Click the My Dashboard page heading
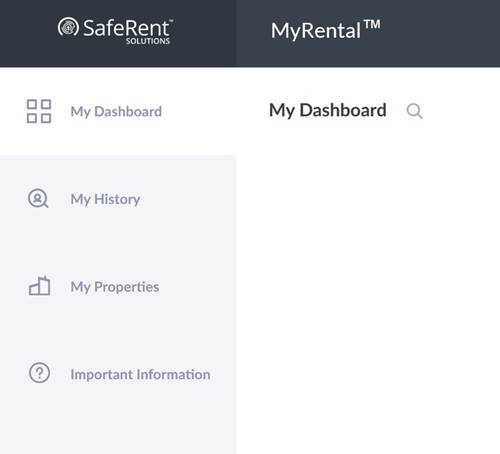Image resolution: width=500 pixels, height=454 pixels. click(x=328, y=110)
